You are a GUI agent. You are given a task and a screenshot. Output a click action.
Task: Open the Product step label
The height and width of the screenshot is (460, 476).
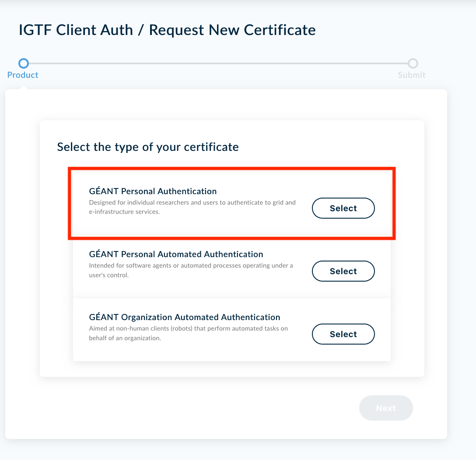coord(23,75)
